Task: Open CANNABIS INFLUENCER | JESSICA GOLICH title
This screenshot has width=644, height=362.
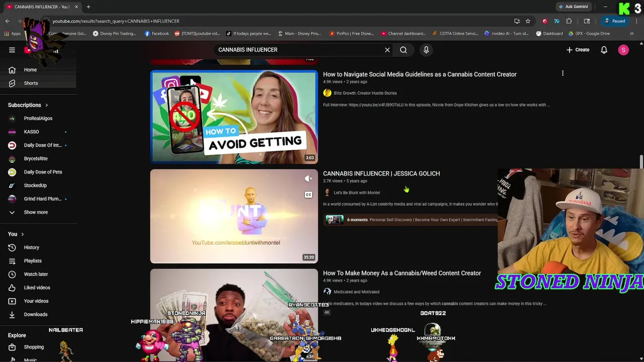Action: click(381, 173)
